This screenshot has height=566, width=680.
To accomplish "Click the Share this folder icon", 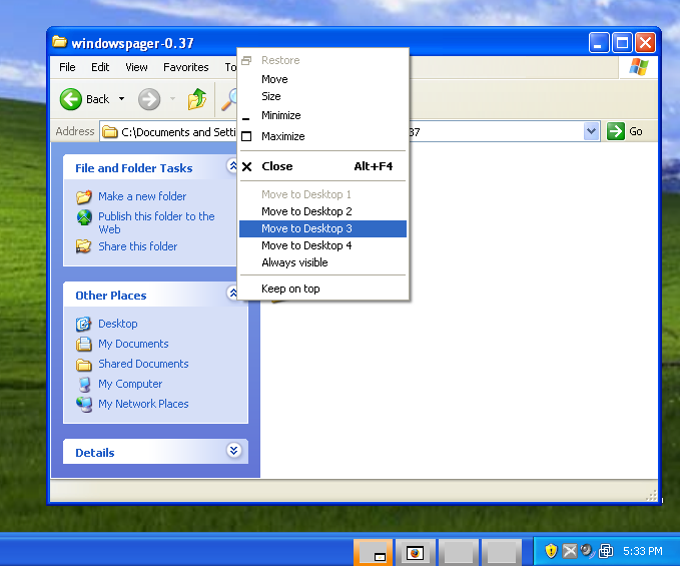I will pyautogui.click(x=84, y=246).
